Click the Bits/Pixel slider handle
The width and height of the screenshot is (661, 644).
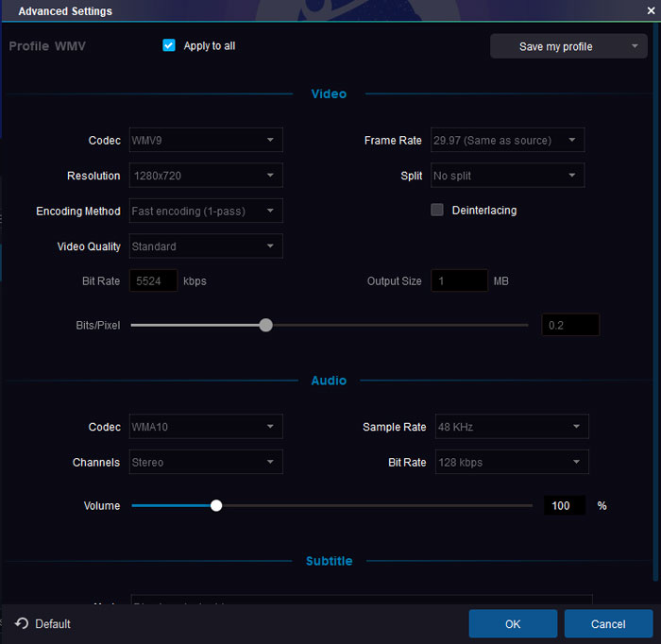(x=265, y=325)
